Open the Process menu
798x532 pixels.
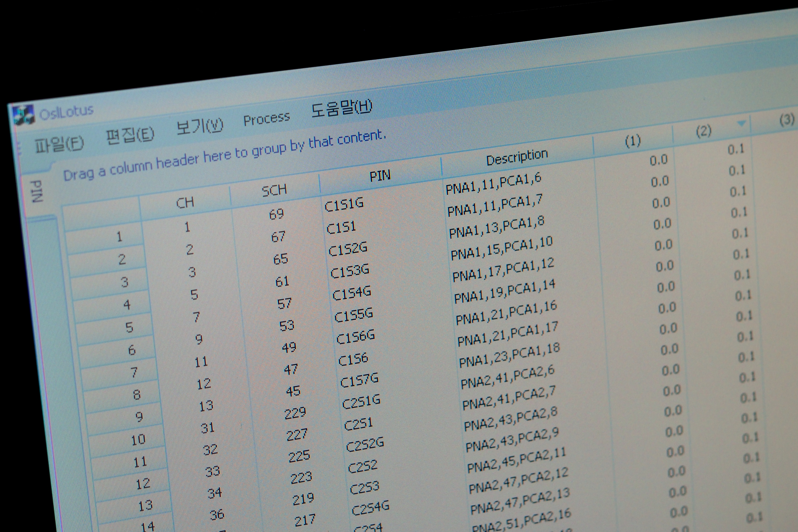click(x=266, y=119)
